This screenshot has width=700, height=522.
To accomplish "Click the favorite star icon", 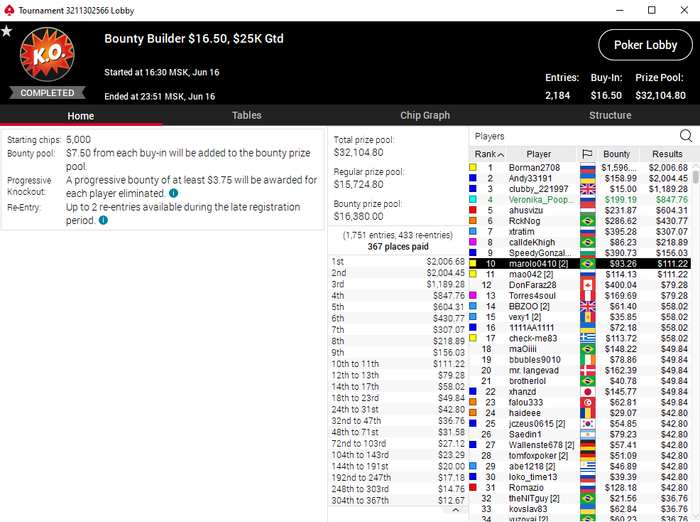I will (6, 31).
